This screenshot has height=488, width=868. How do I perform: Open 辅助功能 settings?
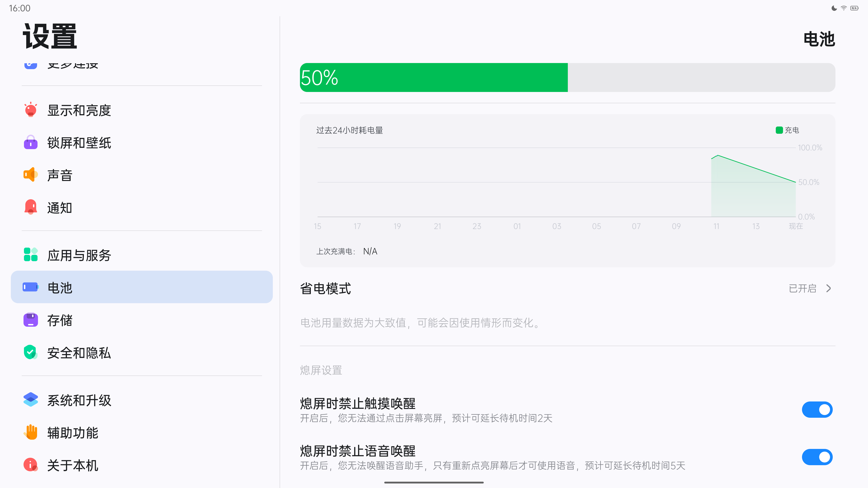tap(142, 432)
